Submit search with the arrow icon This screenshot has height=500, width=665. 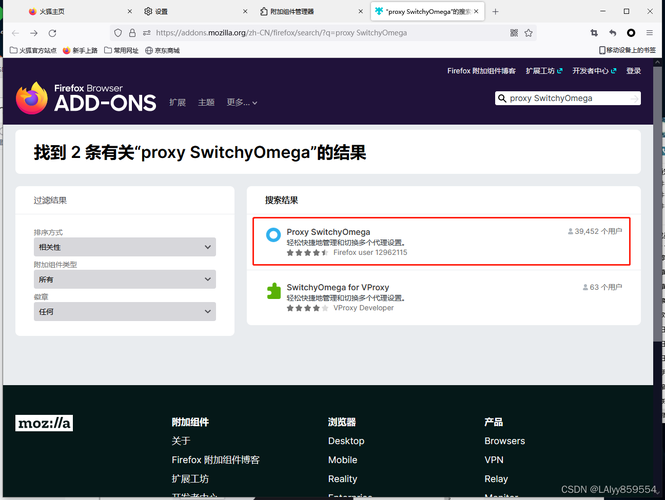pos(634,98)
